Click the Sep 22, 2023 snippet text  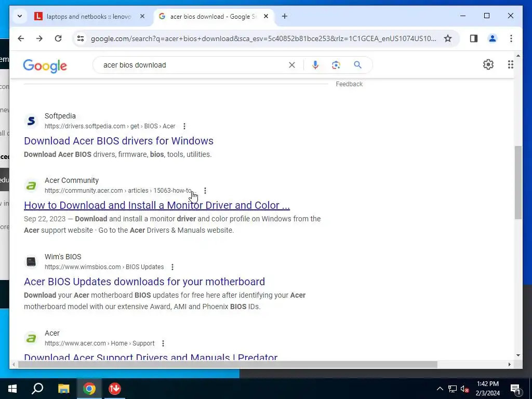(45, 219)
